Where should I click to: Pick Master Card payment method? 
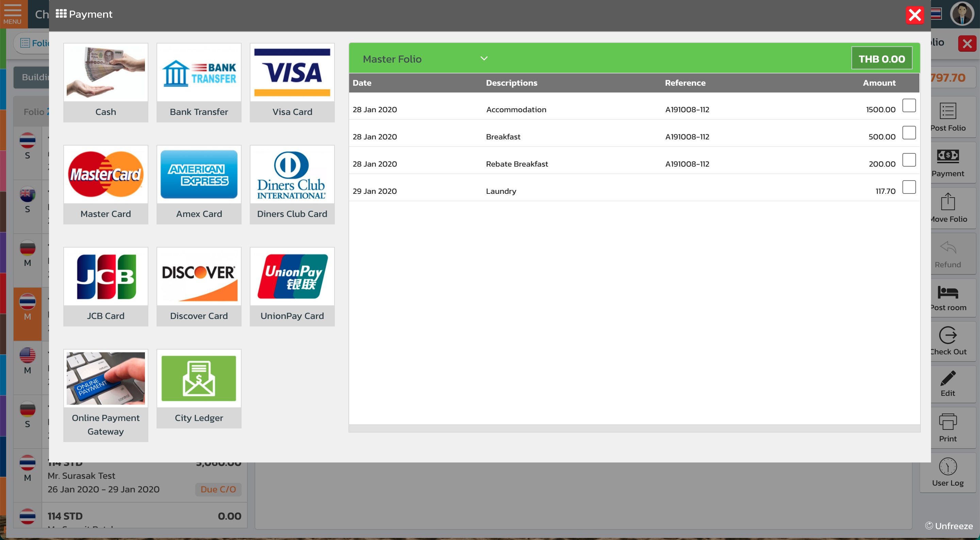pos(105,184)
